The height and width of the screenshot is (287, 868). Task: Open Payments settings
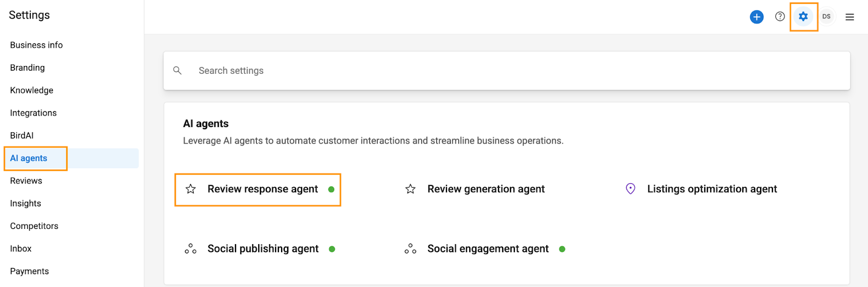point(29,271)
